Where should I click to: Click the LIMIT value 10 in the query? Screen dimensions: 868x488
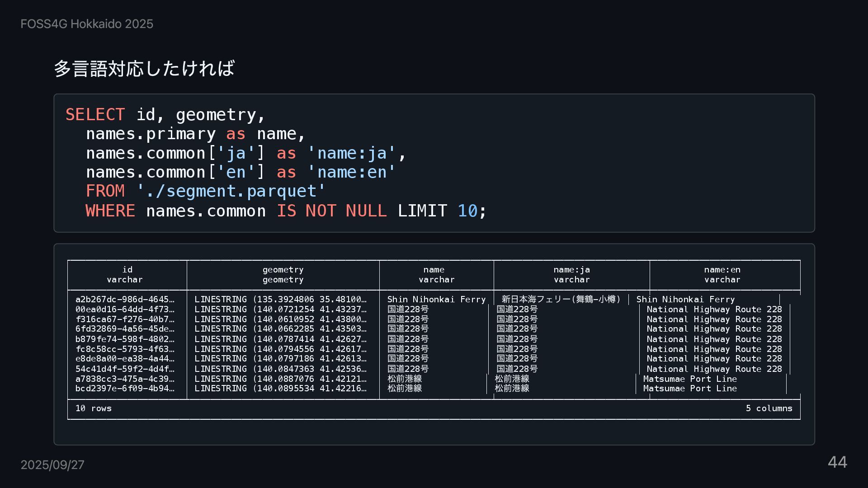pyautogui.click(x=467, y=211)
